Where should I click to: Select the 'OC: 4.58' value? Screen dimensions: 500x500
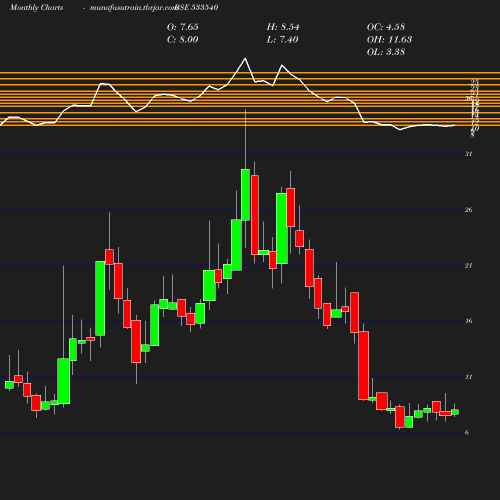[386, 27]
